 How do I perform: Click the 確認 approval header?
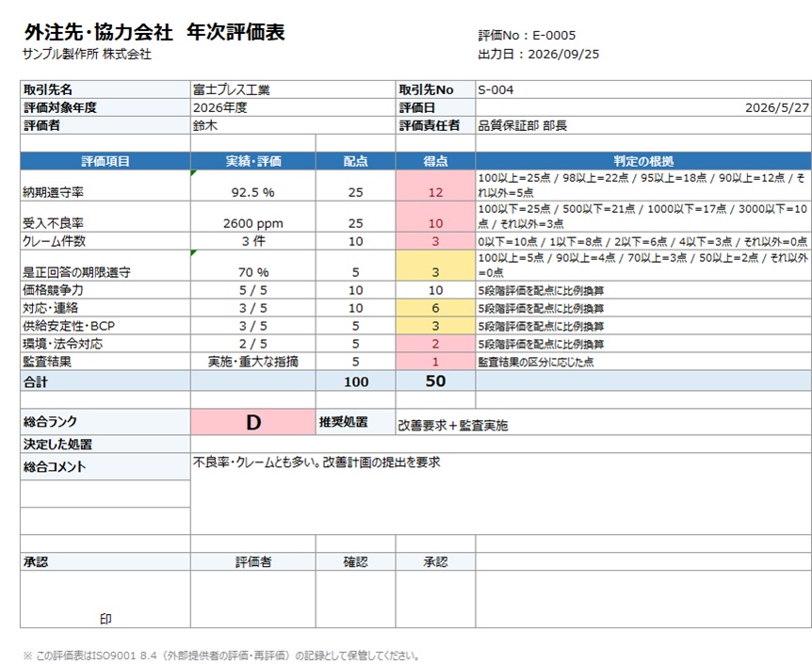[356, 562]
